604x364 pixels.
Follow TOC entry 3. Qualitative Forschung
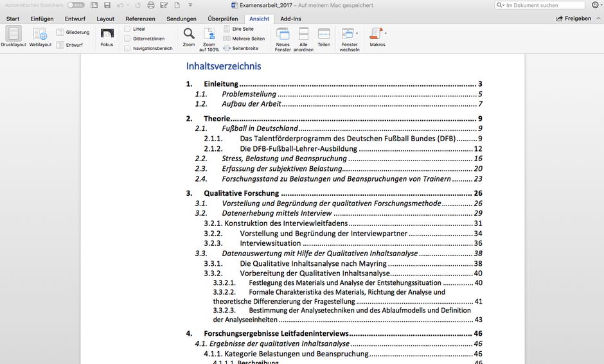click(334, 193)
